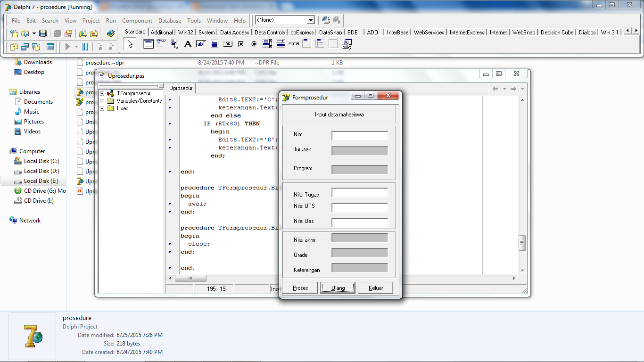This screenshot has width=644, height=362.
Task: Select Local Disk (D:) in sidebar
Action: pyautogui.click(x=41, y=171)
